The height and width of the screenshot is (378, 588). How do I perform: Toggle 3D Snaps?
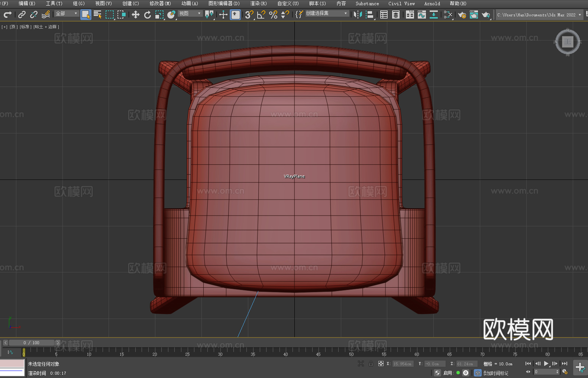(x=249, y=14)
